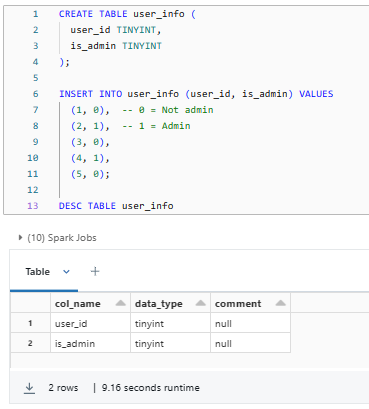Open the Table tab dropdown chevron
369x409 pixels.
pyautogui.click(x=66, y=272)
